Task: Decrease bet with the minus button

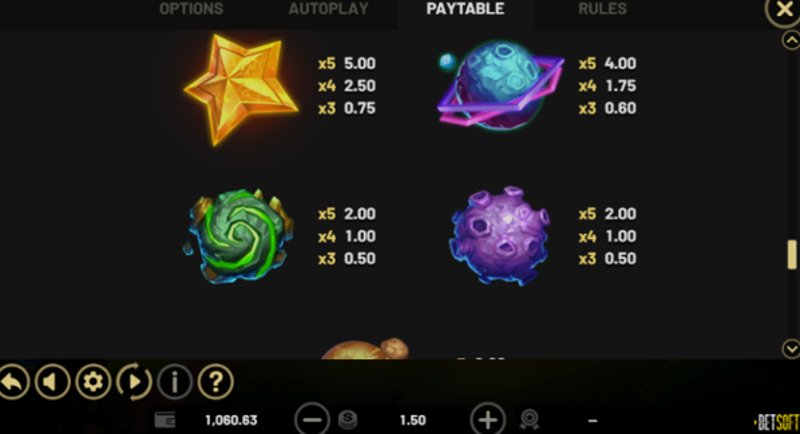Action: pyautogui.click(x=312, y=420)
